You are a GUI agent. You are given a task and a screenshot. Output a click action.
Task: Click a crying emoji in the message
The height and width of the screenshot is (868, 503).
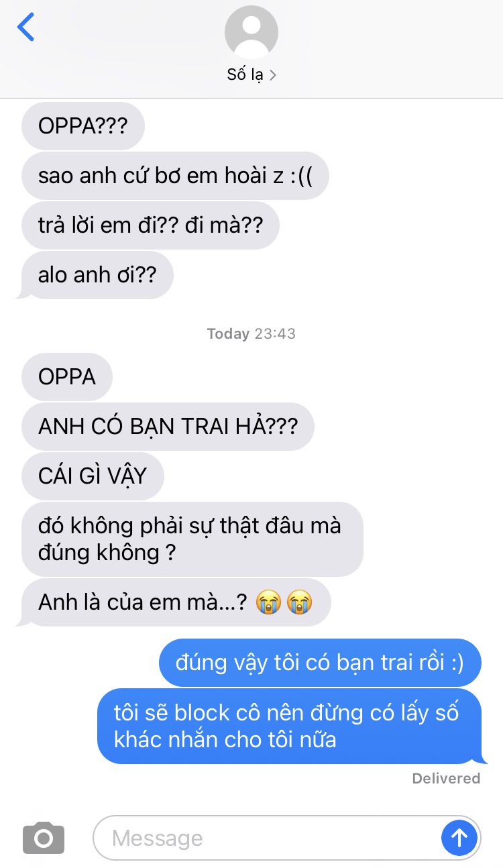(x=269, y=602)
